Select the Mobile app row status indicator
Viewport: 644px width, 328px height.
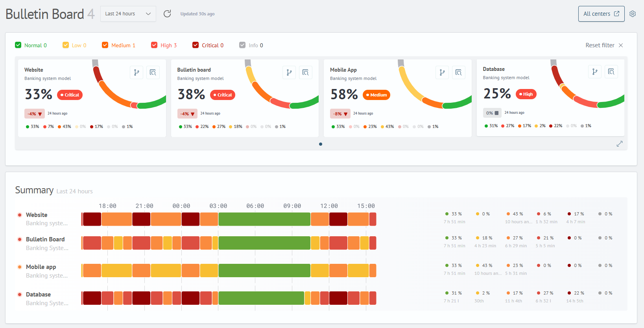pos(20,267)
